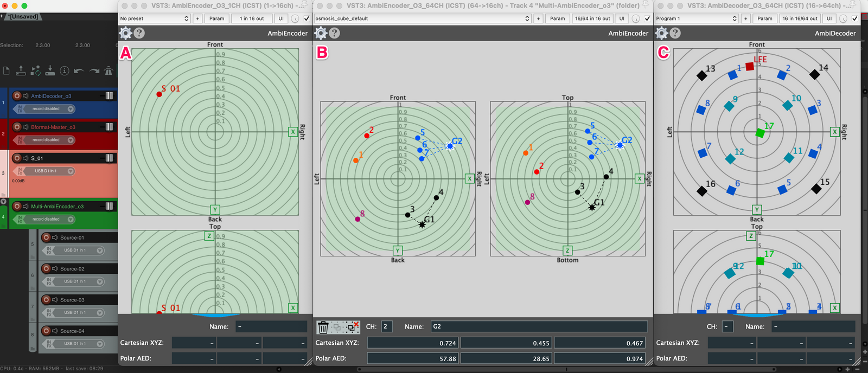Arm record on the AmbiDecoder_o3 track
868x373 pixels.
[x=17, y=96]
